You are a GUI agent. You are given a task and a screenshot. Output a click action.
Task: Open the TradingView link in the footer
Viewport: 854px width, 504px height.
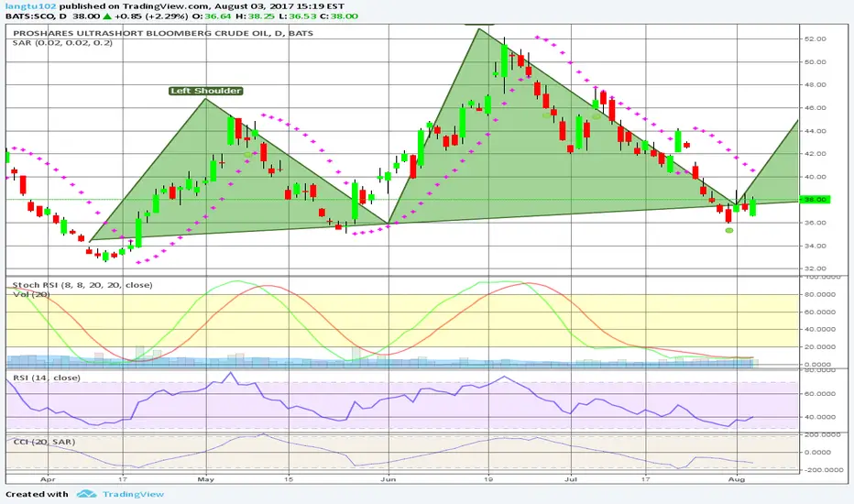coord(134,494)
